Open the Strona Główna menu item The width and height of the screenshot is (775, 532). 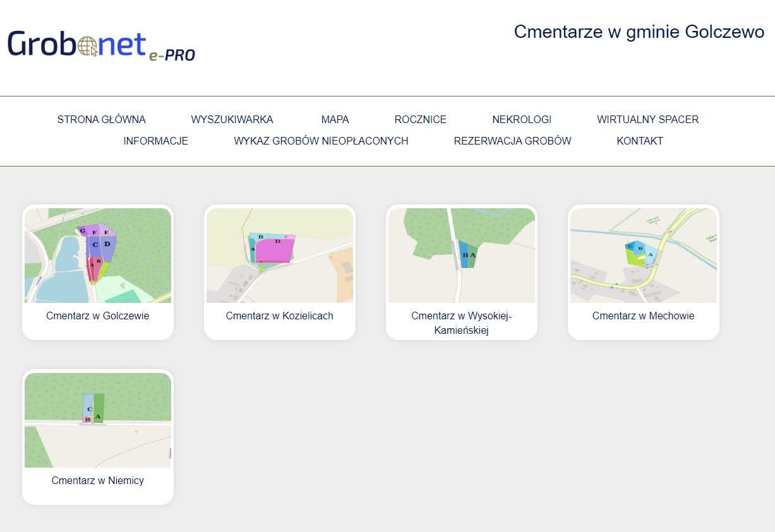(101, 119)
